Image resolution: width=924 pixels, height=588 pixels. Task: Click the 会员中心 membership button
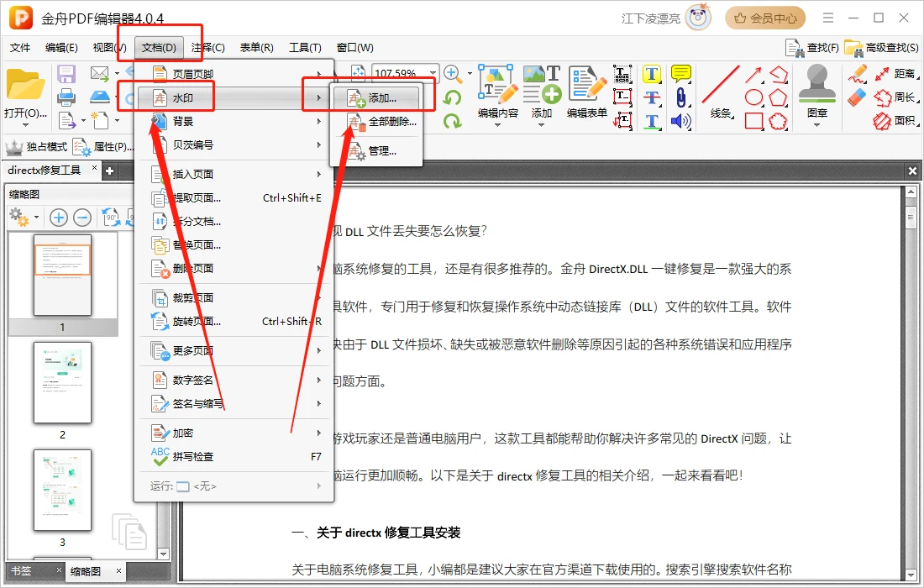coord(764,18)
